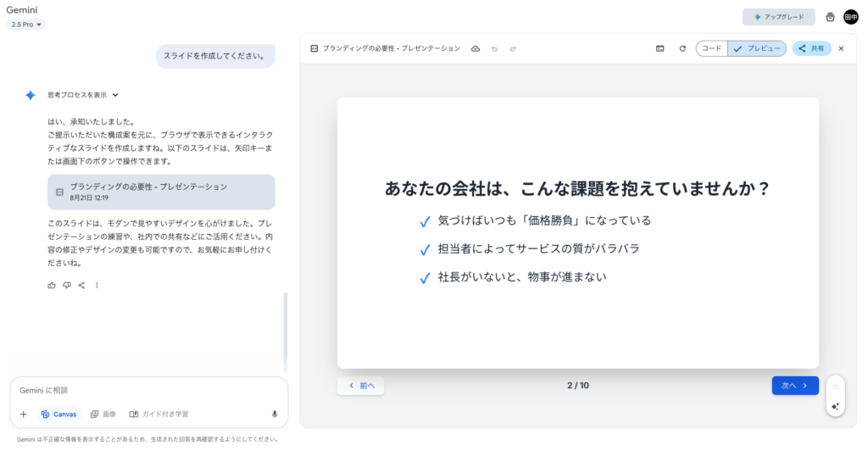Viewport: 868px width, 451px height.
Task: Click the user message スライドを作成してください。
Action: pos(215,56)
